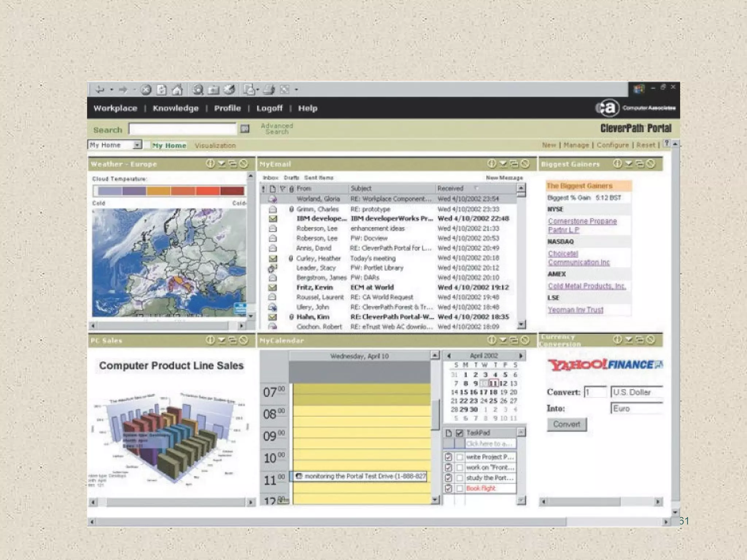Click the browser Refresh page icon
The image size is (747, 560).
(161, 89)
